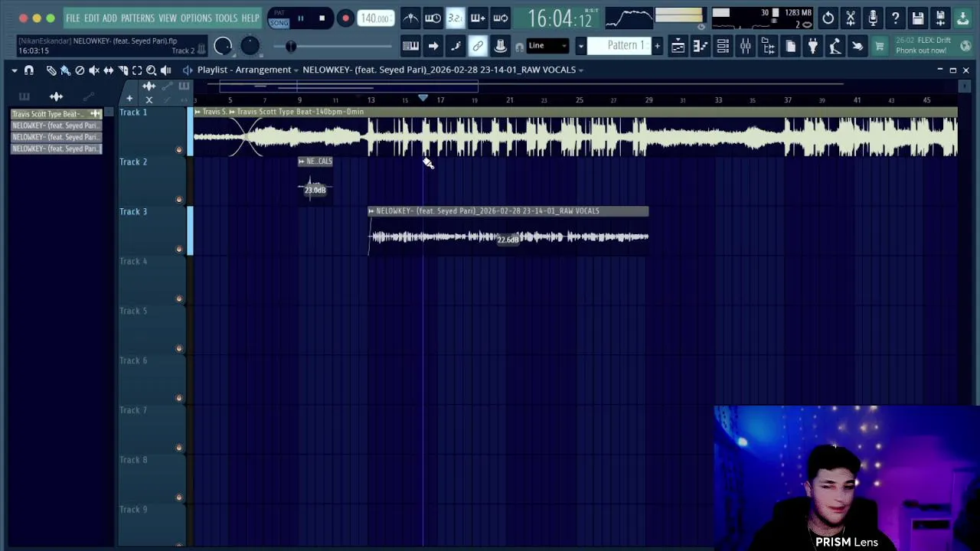
Task: Toggle typing keyboard to piano icon
Action: (x=410, y=47)
